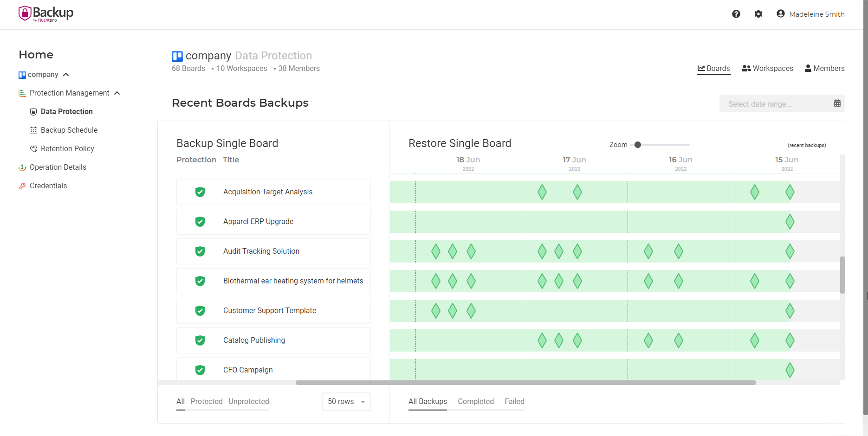The image size is (868, 436).
Task: Select the Completed backups filter tab
Action: [x=476, y=402]
